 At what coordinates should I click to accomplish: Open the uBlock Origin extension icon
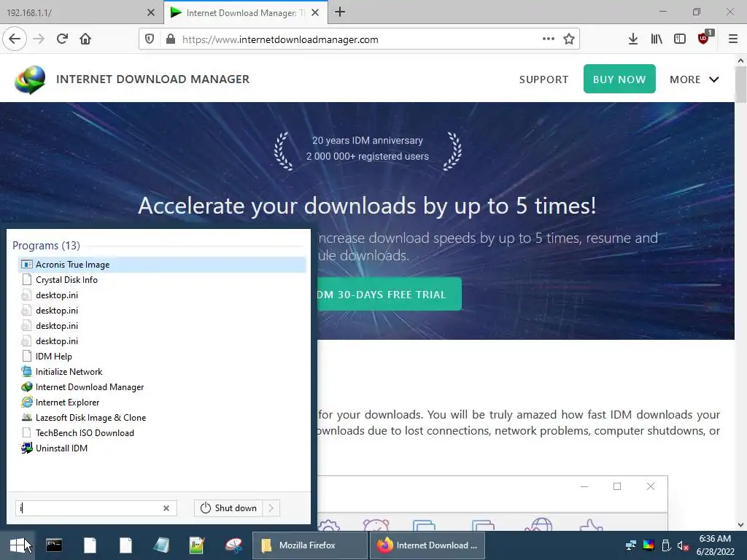(x=704, y=38)
